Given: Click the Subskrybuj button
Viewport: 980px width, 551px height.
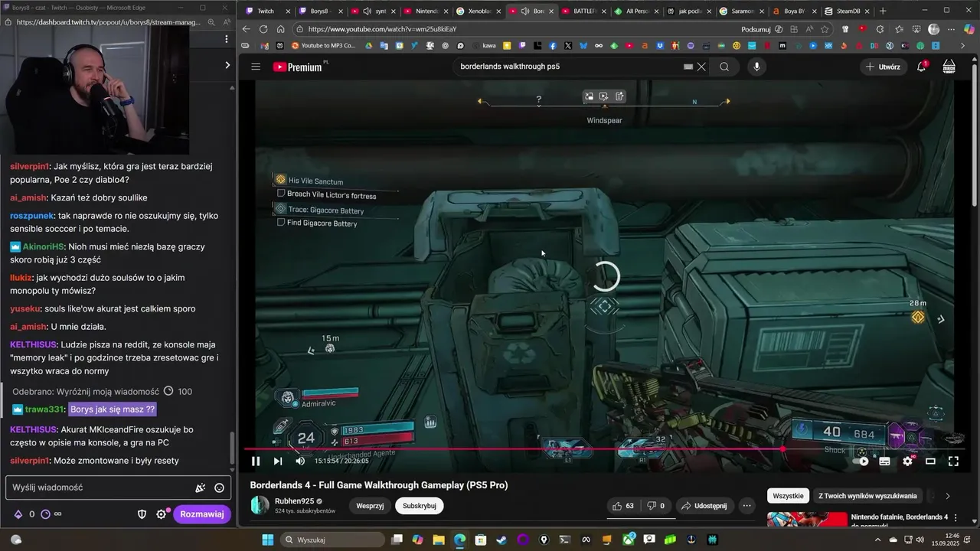Looking at the screenshot, I should pyautogui.click(x=420, y=506).
